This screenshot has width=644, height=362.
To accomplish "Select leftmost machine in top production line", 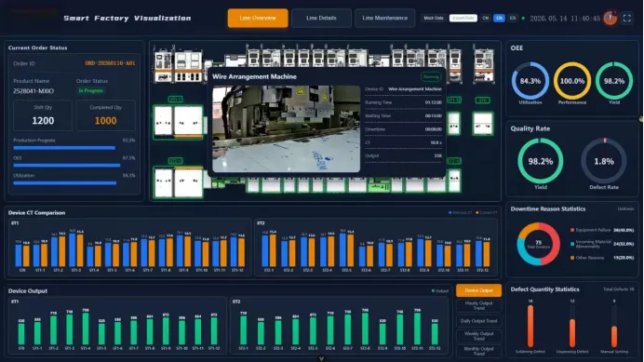I will 162,66.
